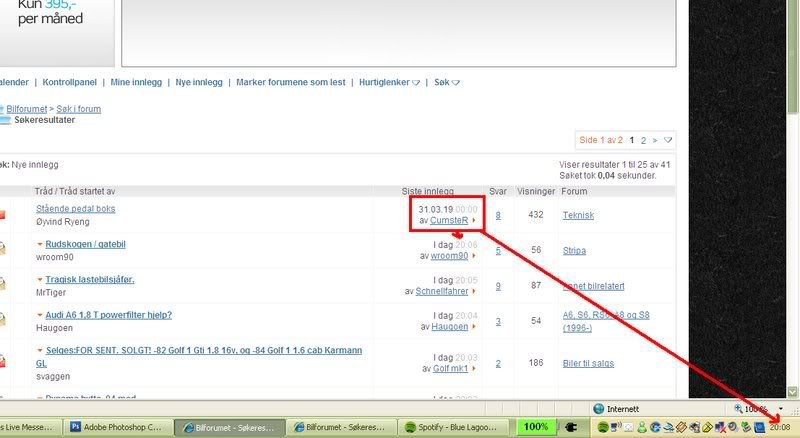Go to last post by CumsteR arrow
This screenshot has height=438, width=800.
tap(473, 221)
